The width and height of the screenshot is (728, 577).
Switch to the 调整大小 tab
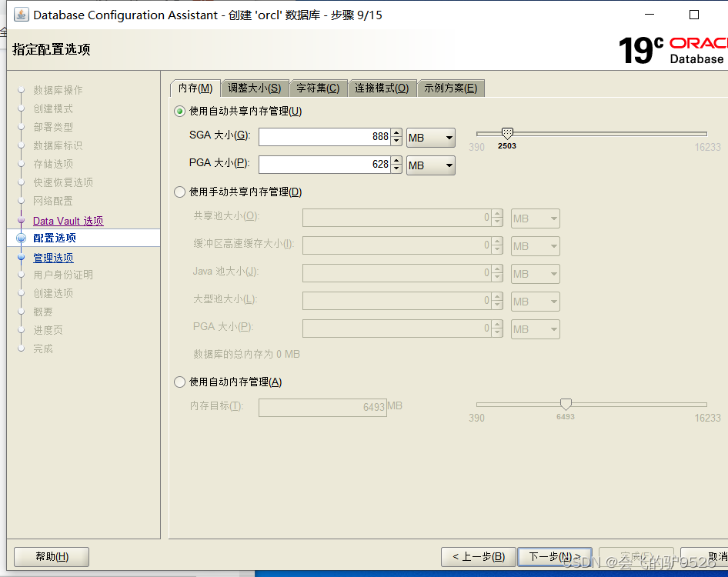[x=255, y=87]
